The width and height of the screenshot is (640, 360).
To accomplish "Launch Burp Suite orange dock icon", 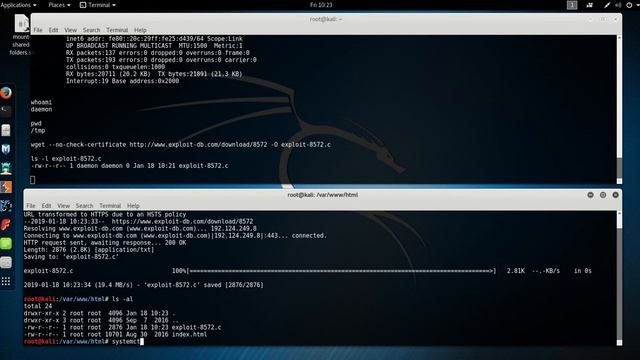I will point(6,187).
